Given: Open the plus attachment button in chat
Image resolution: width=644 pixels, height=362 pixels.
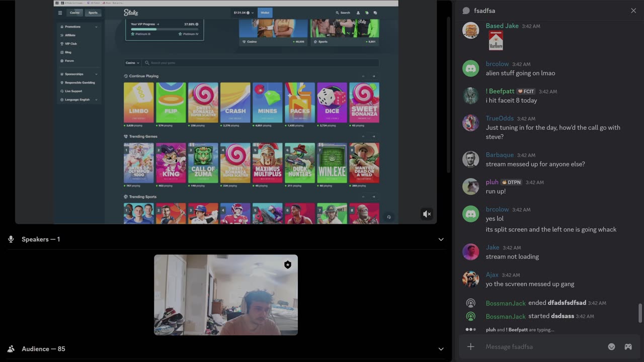Looking at the screenshot, I should coord(471,346).
